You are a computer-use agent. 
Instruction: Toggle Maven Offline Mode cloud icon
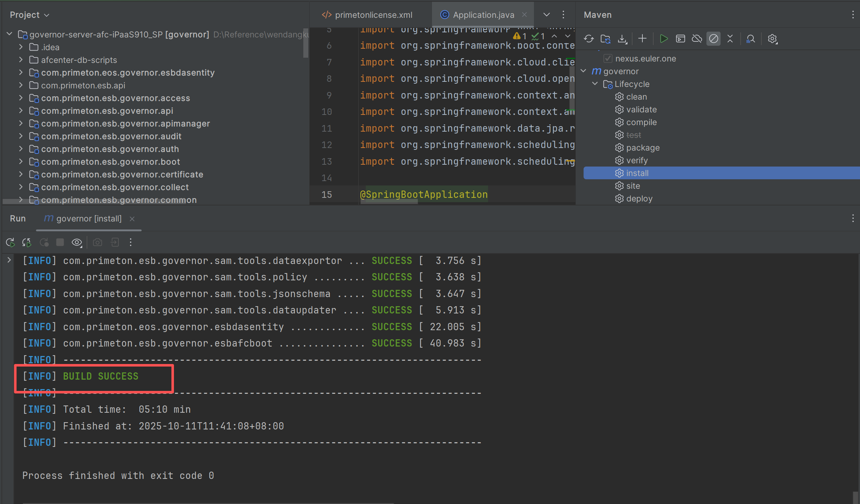pyautogui.click(x=697, y=39)
